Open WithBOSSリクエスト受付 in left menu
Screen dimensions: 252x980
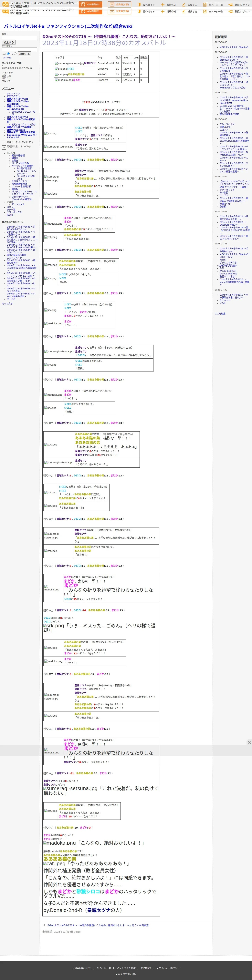tap(23, 113)
